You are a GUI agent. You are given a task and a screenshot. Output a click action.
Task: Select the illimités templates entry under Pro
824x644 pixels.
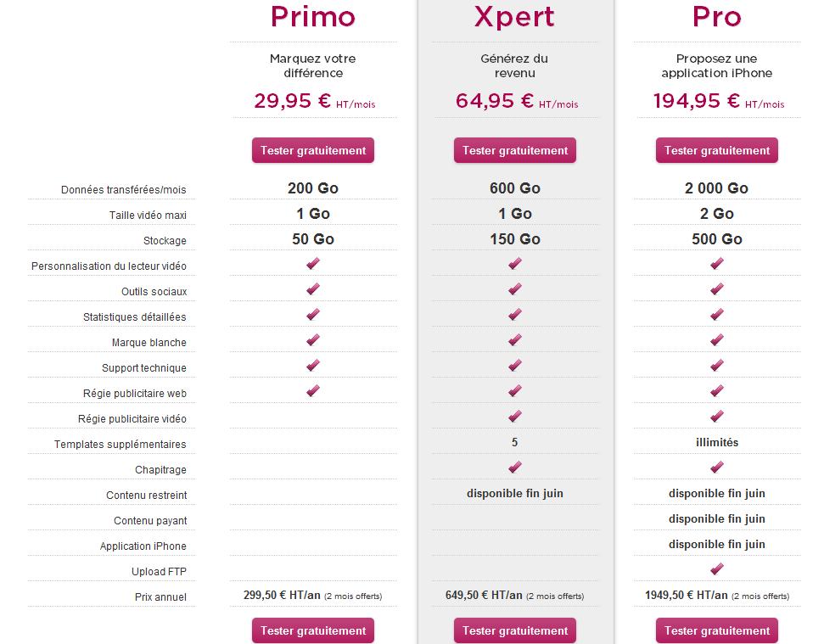(716, 442)
